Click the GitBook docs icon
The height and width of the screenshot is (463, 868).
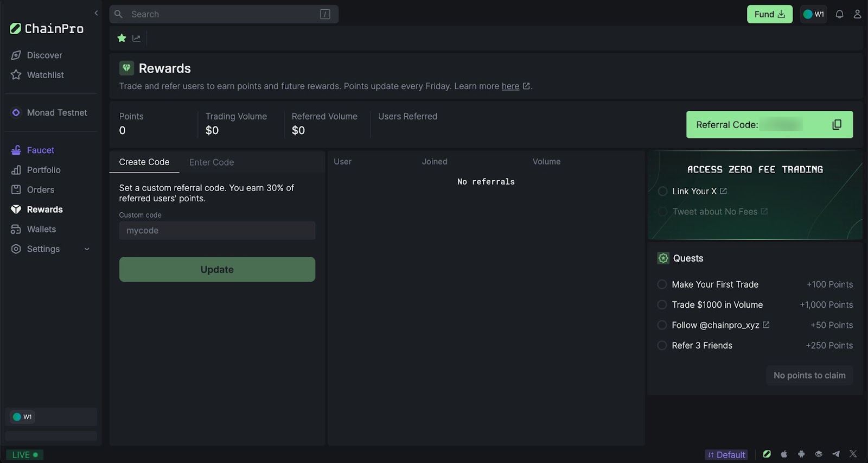click(819, 454)
